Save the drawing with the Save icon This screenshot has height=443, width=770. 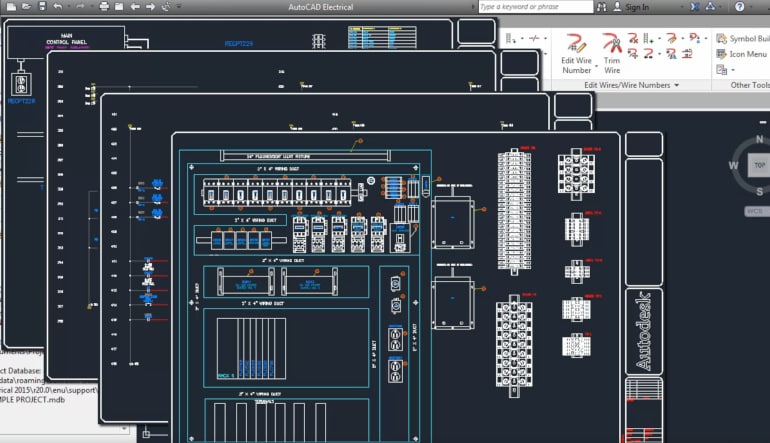click(x=42, y=7)
